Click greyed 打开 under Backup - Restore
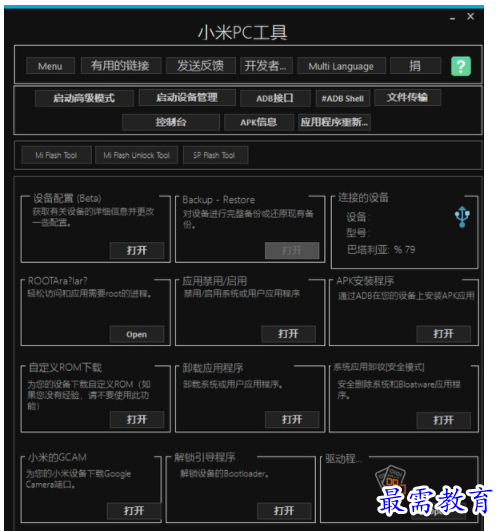 pyautogui.click(x=292, y=250)
